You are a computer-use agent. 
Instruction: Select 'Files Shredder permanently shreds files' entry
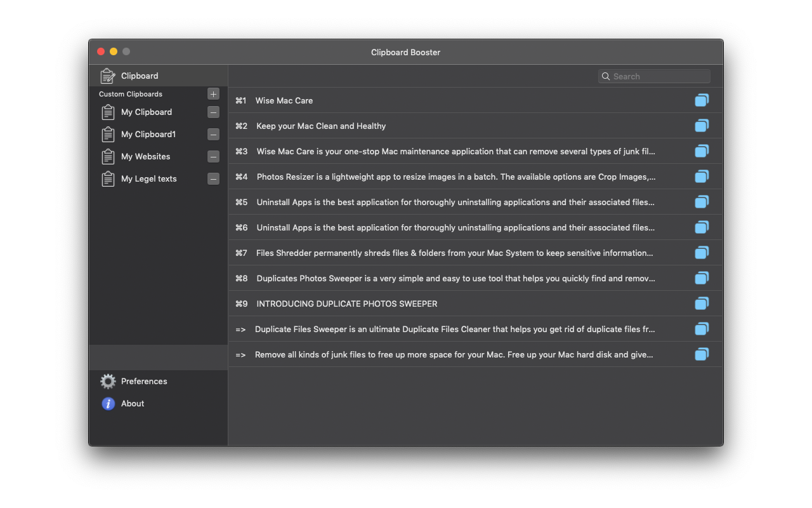455,253
